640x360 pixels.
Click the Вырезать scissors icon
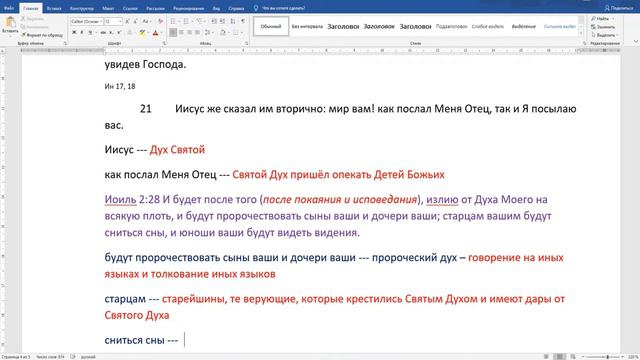23,19
